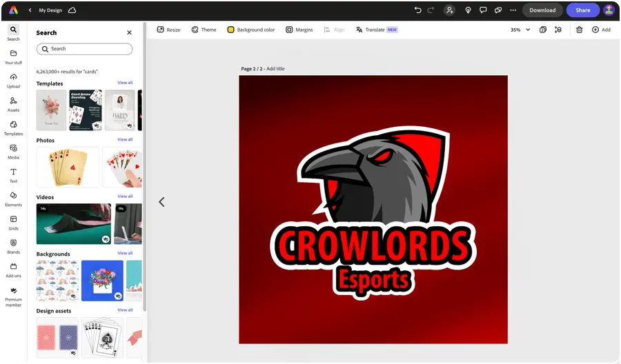Select the rainbow and clouds pattern background
The width and height of the screenshot is (621, 364).
57,281
